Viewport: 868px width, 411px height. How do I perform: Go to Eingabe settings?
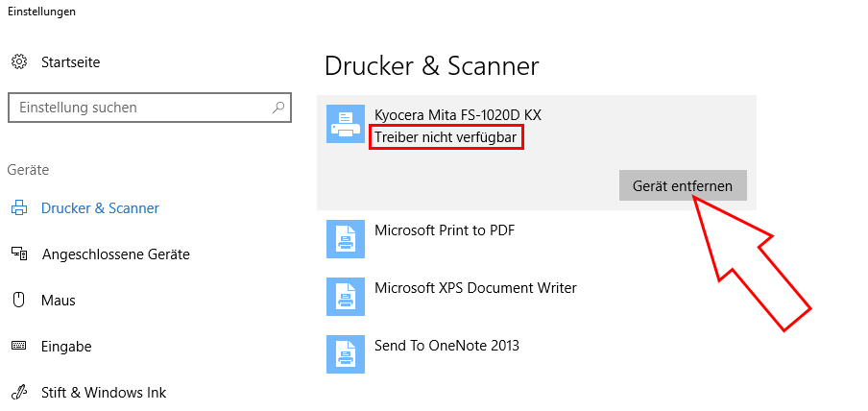coord(66,347)
